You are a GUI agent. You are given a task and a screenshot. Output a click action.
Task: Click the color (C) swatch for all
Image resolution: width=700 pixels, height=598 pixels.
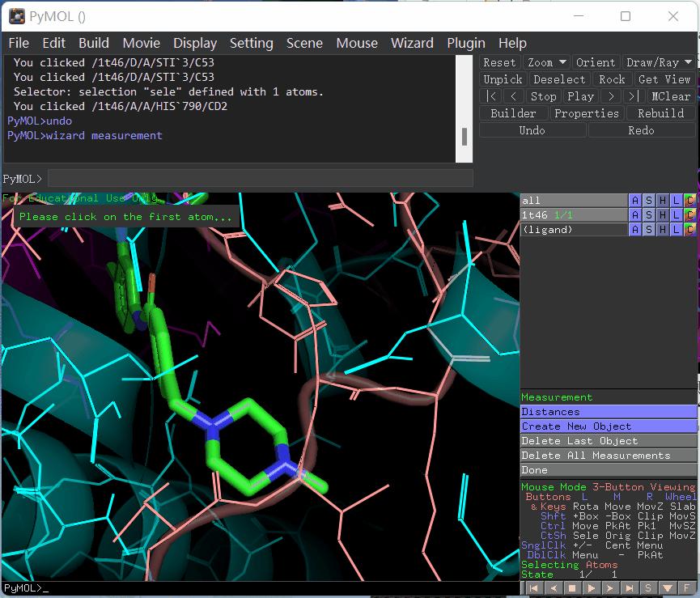click(689, 201)
